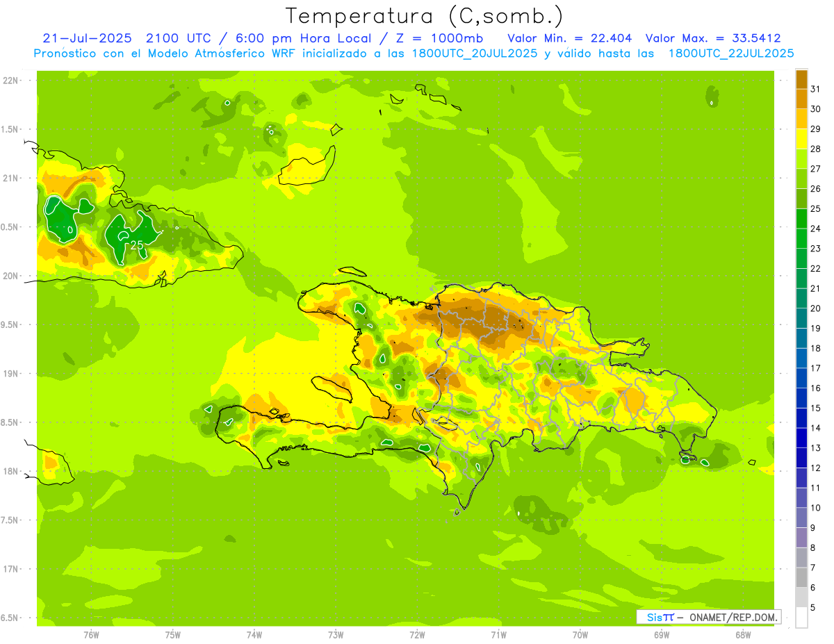Click the white swatch below legend 5
The image size is (834, 644).
(801, 618)
